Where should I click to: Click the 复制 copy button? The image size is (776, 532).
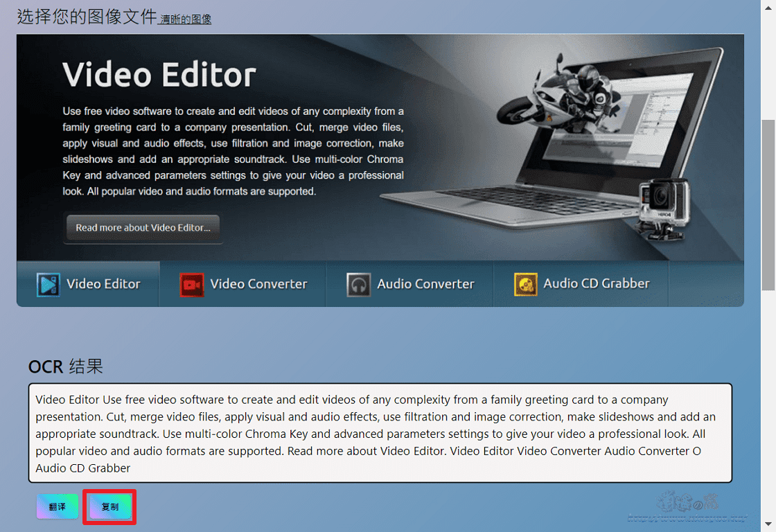click(109, 507)
